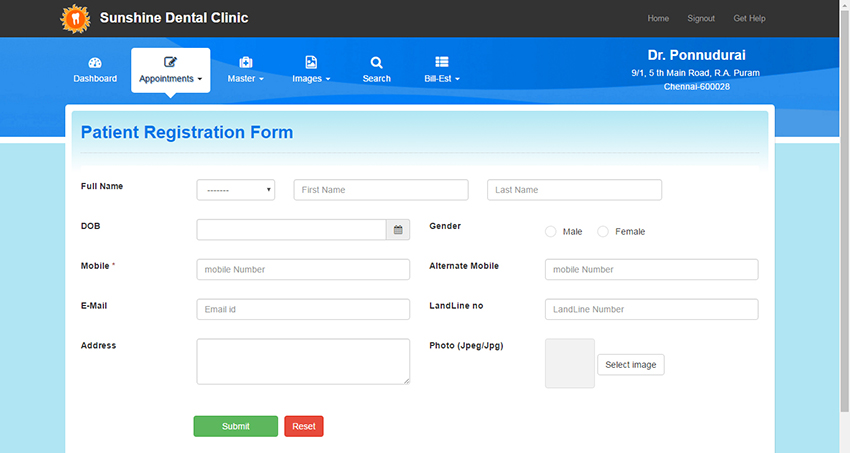The height and width of the screenshot is (453, 850).
Task: Submit the patient registration form
Action: (x=235, y=426)
